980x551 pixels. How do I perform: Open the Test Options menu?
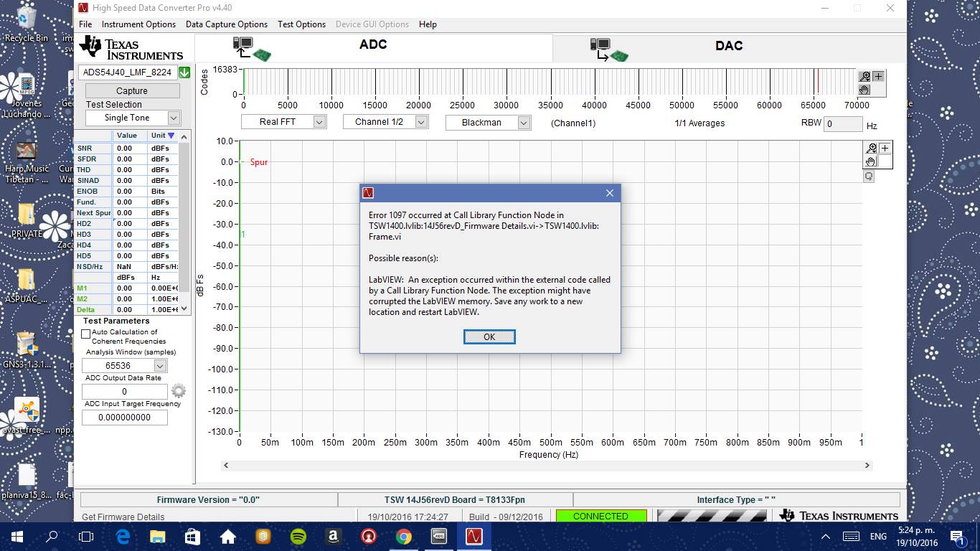pyautogui.click(x=301, y=24)
